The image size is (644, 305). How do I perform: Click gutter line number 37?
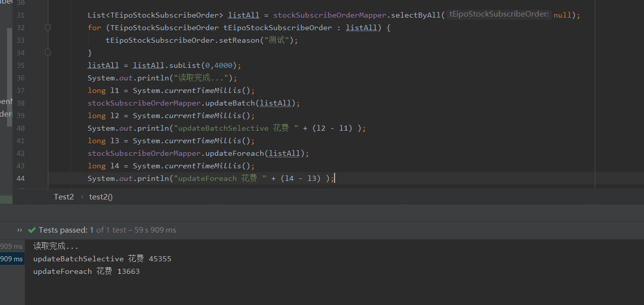tap(20, 90)
